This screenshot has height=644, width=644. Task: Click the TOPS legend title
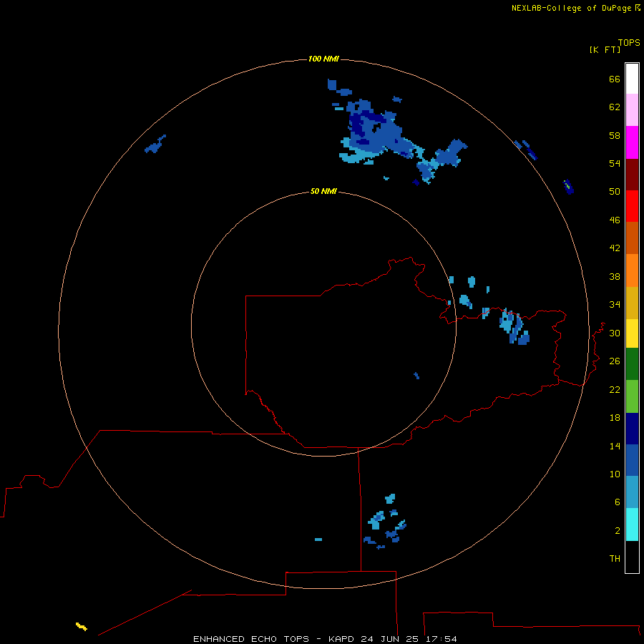pos(629,42)
